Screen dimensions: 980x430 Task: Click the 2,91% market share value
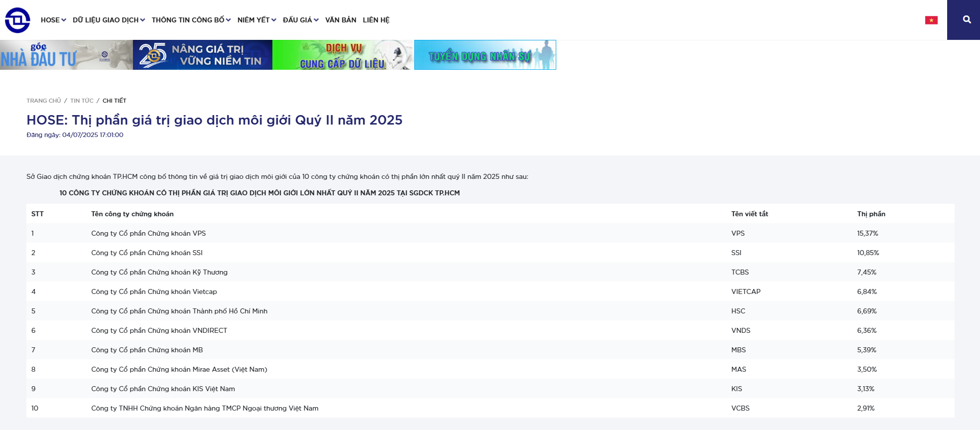pyautogui.click(x=865, y=408)
